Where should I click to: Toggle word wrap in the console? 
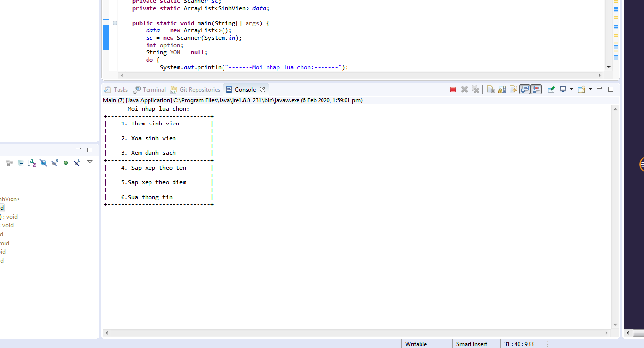click(x=514, y=89)
